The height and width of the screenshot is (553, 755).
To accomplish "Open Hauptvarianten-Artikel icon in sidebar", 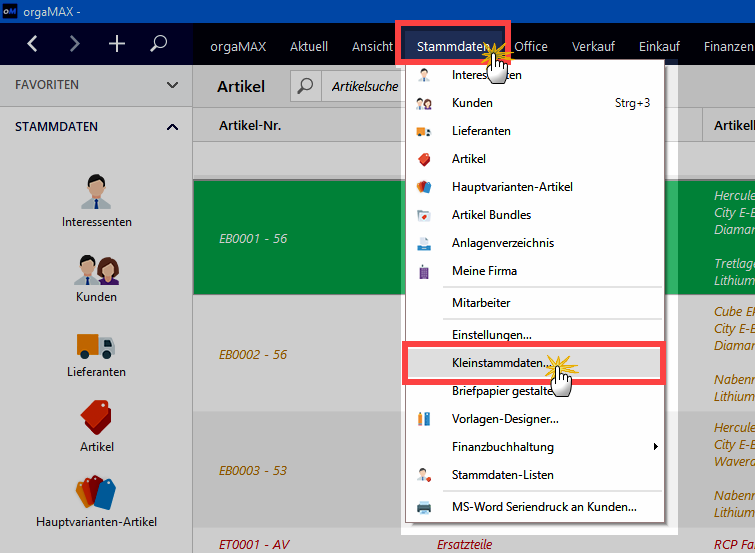I will (96, 492).
